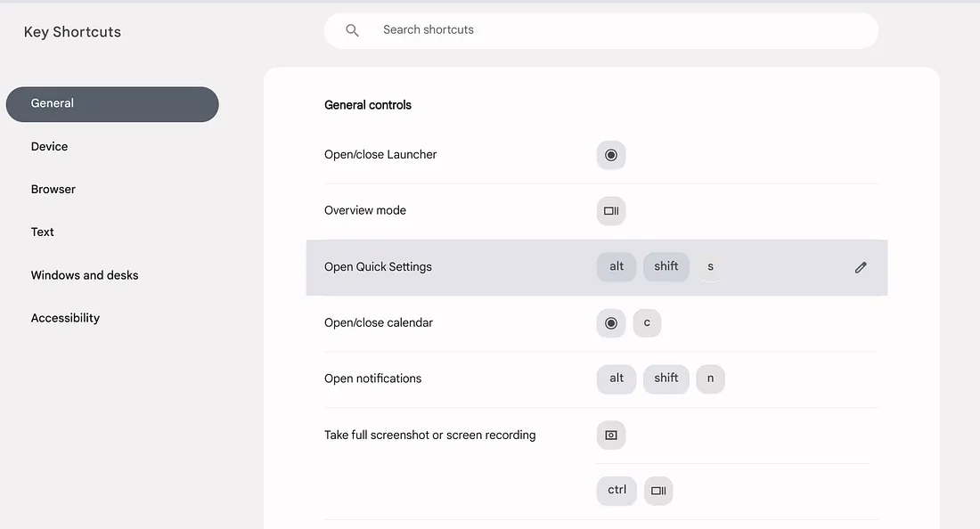The image size is (980, 529).
Task: Click the overview key icon beside ctrl
Action: point(658,491)
